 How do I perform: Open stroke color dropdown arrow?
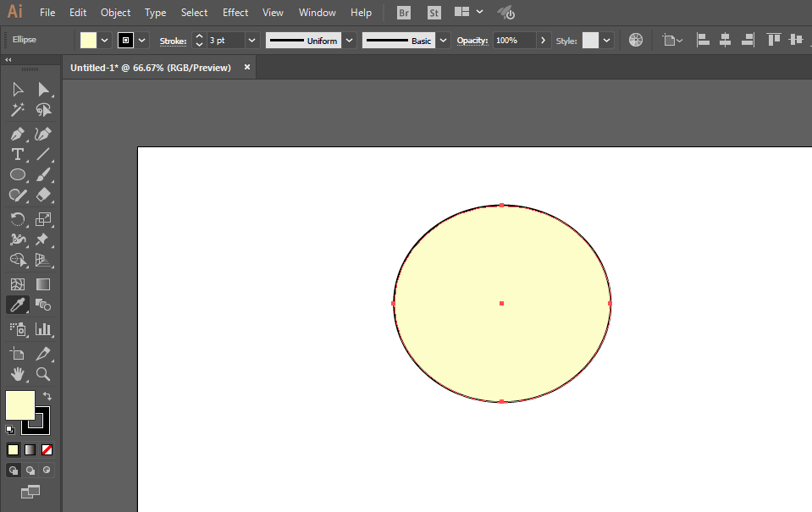pos(142,41)
